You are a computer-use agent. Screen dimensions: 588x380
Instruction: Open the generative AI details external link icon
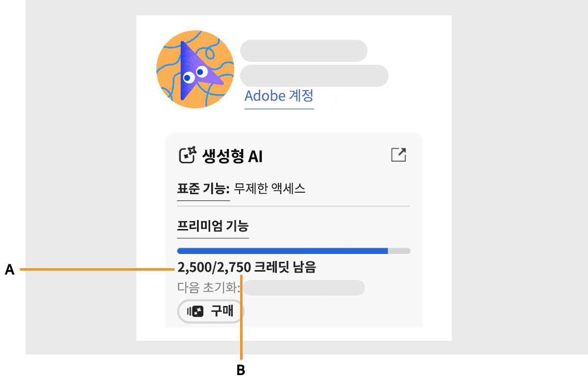point(399,154)
